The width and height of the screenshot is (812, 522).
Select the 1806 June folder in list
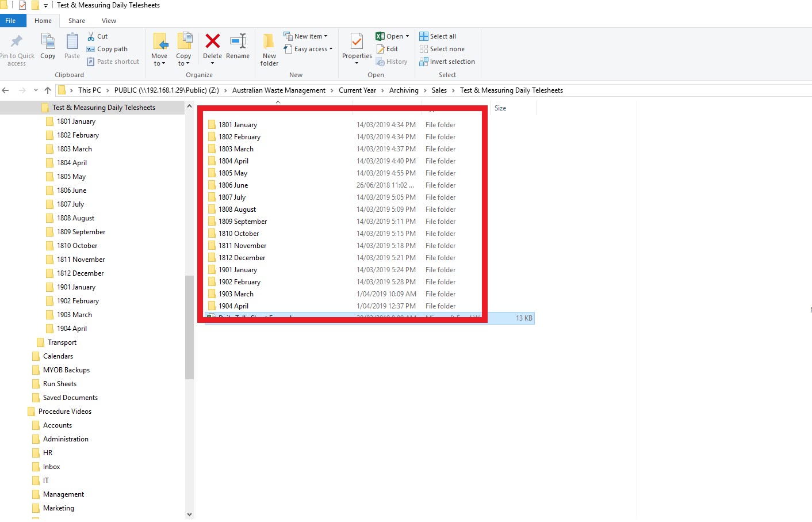coord(233,185)
